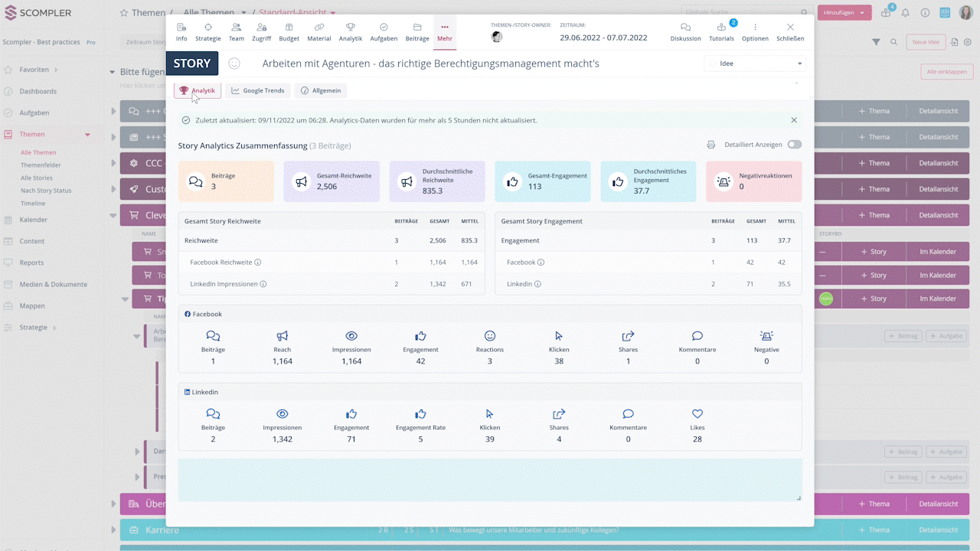Click the smiley icon next to STORY

pos(235,64)
